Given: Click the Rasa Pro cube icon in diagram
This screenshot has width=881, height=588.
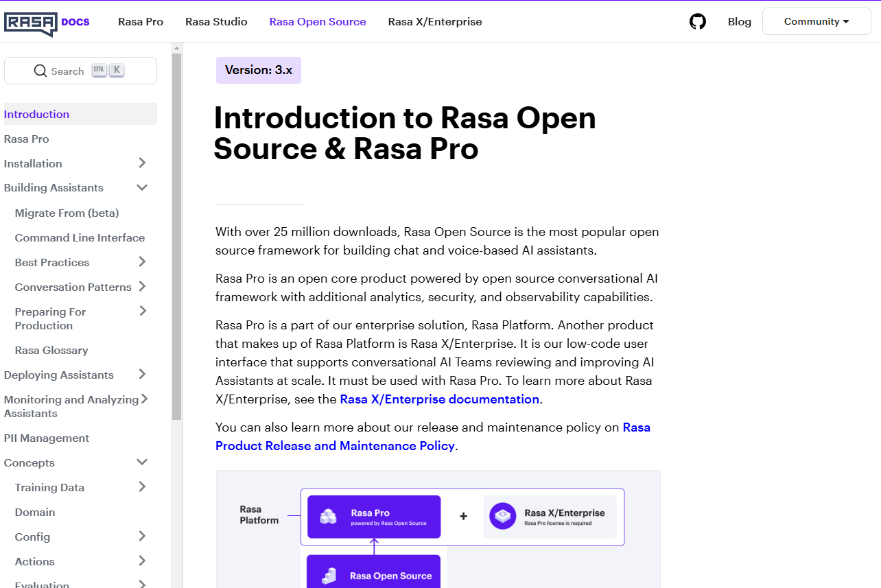Looking at the screenshot, I should click(x=329, y=517).
